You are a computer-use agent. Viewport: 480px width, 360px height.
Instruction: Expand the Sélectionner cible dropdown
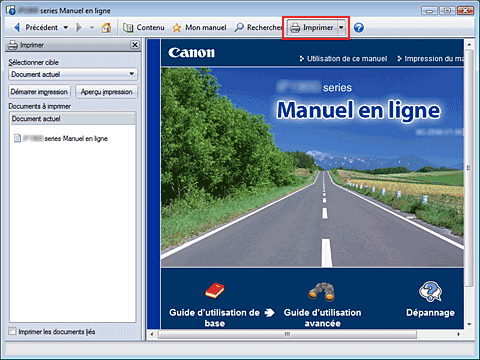pyautogui.click(x=73, y=74)
